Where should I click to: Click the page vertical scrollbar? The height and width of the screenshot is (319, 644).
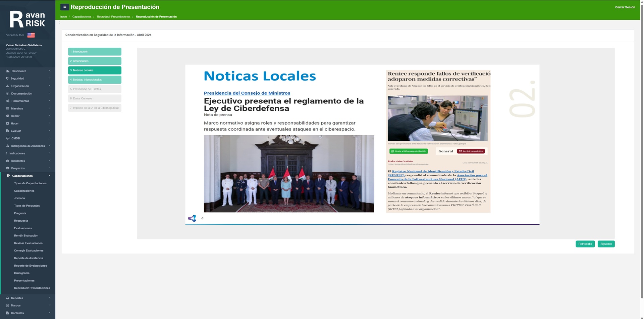point(642,151)
